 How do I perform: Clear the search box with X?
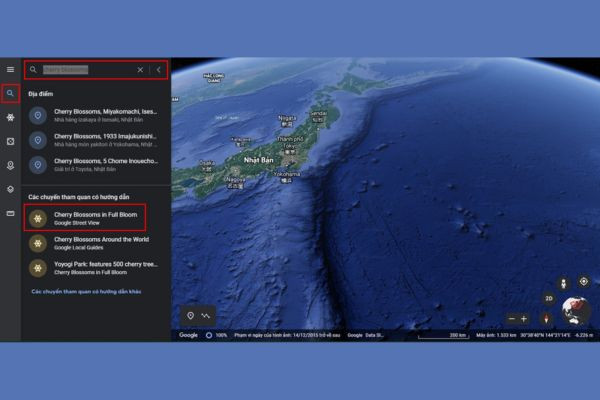(140, 70)
